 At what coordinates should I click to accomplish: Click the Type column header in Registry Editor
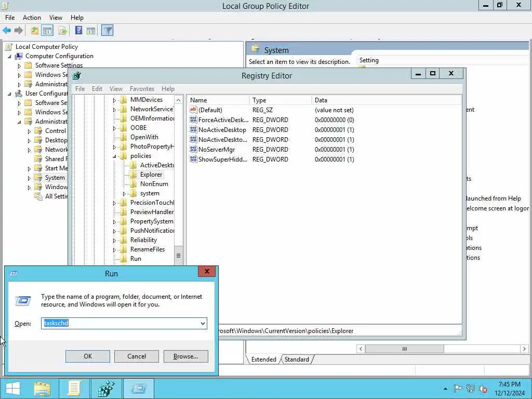281,100
